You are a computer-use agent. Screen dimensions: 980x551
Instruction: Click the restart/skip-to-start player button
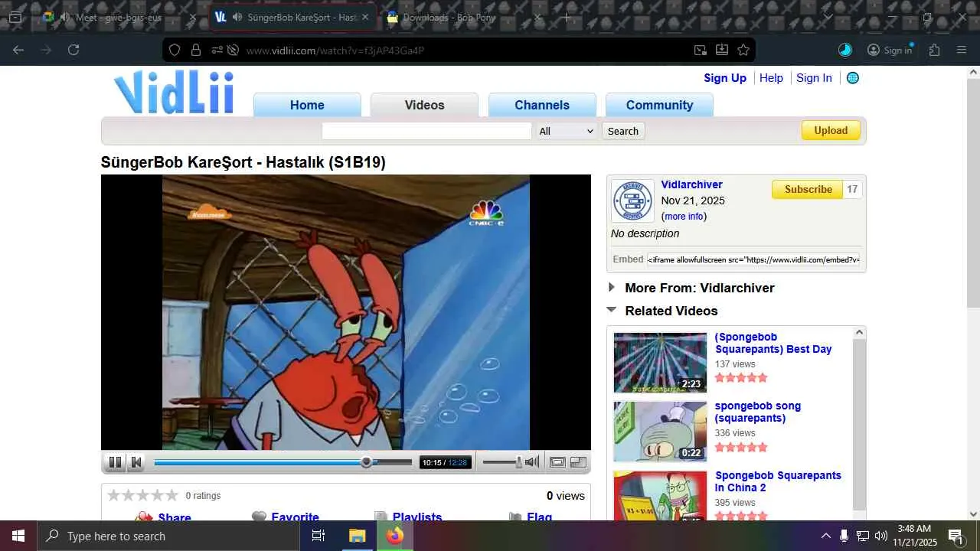(136, 462)
